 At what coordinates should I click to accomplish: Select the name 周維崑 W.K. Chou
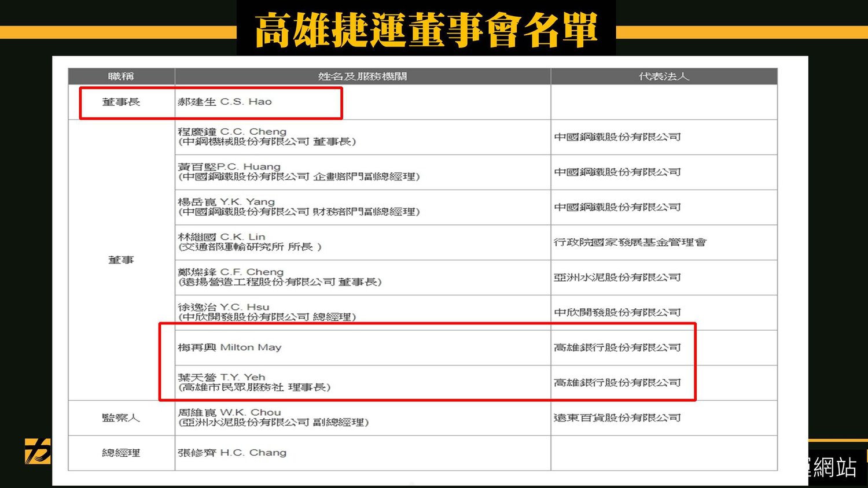230,412
